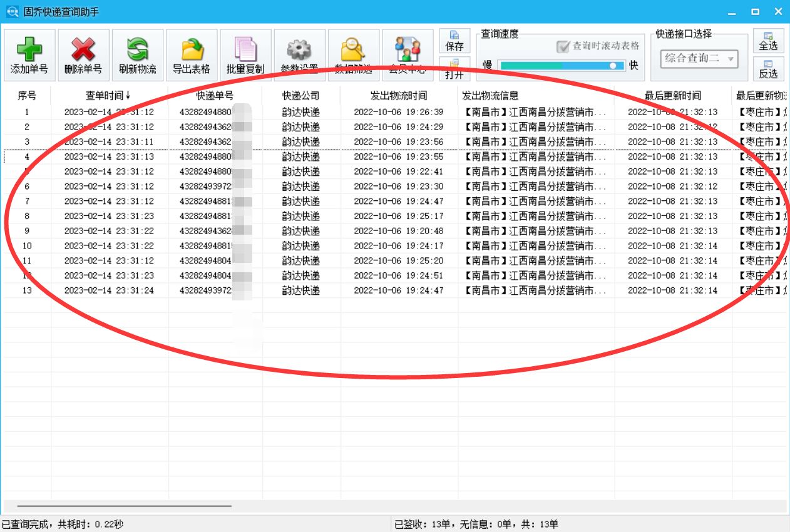The image size is (790, 532).
Task: Open the 综合查询二 interface dropdown
Action: pos(695,57)
